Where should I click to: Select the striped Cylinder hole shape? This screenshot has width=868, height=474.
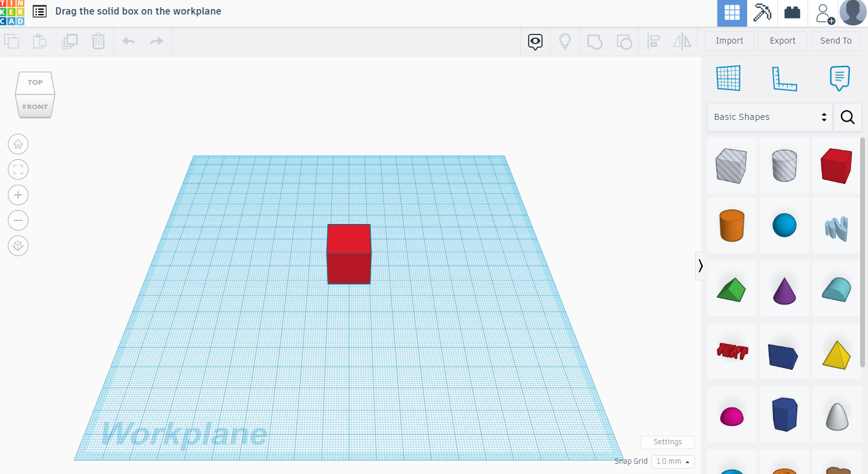pos(785,165)
